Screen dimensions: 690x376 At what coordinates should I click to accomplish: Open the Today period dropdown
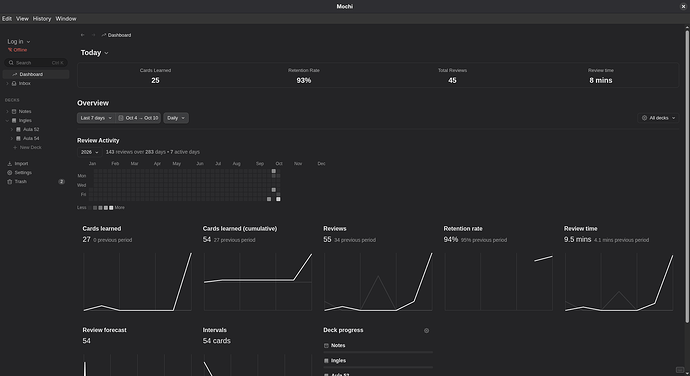(94, 52)
